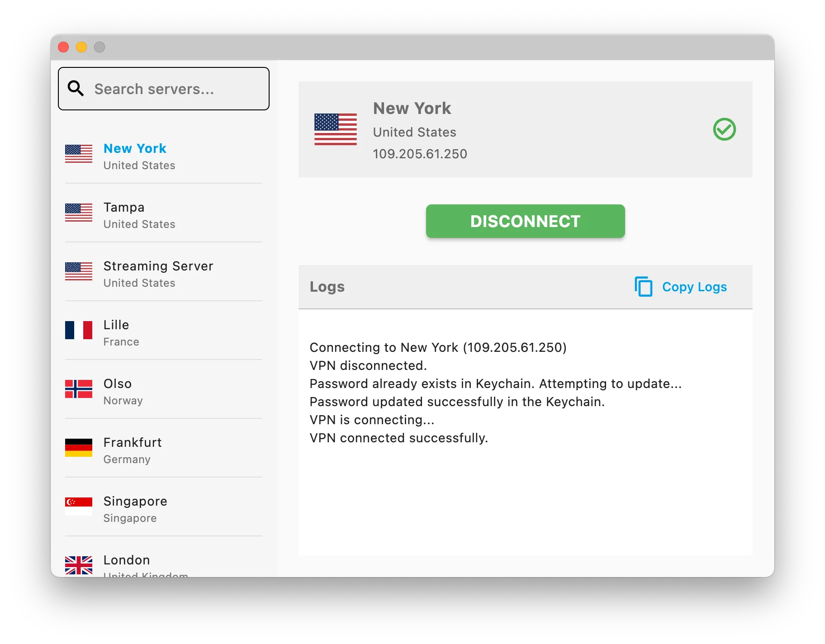Screen dimensions: 825x644
Task: Click United States under New York heading in panel
Action: pos(415,132)
